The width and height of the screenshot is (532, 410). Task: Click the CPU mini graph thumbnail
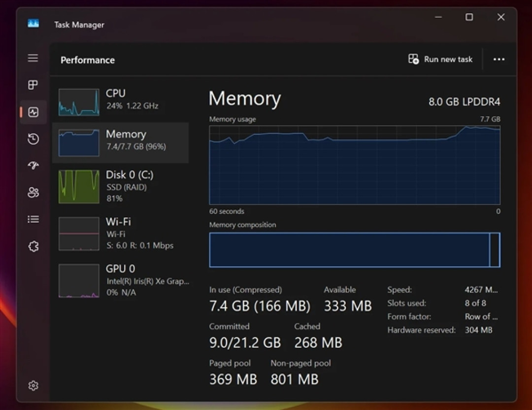(79, 102)
